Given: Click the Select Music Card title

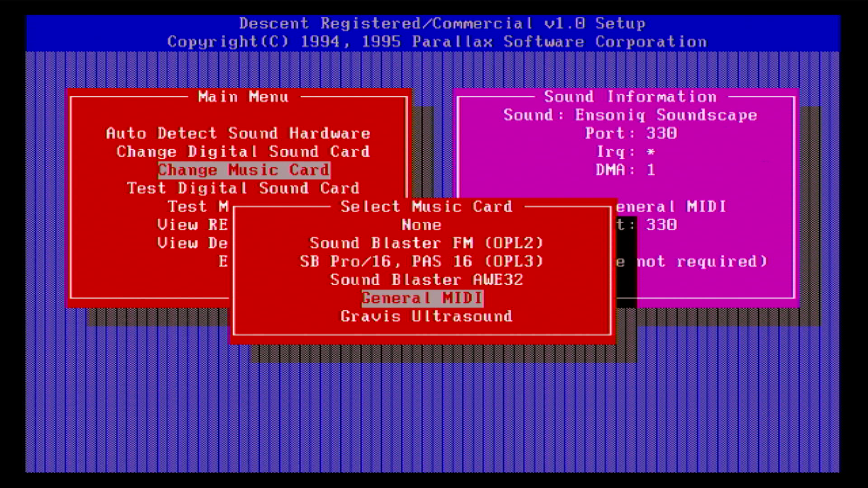Looking at the screenshot, I should tap(426, 206).
